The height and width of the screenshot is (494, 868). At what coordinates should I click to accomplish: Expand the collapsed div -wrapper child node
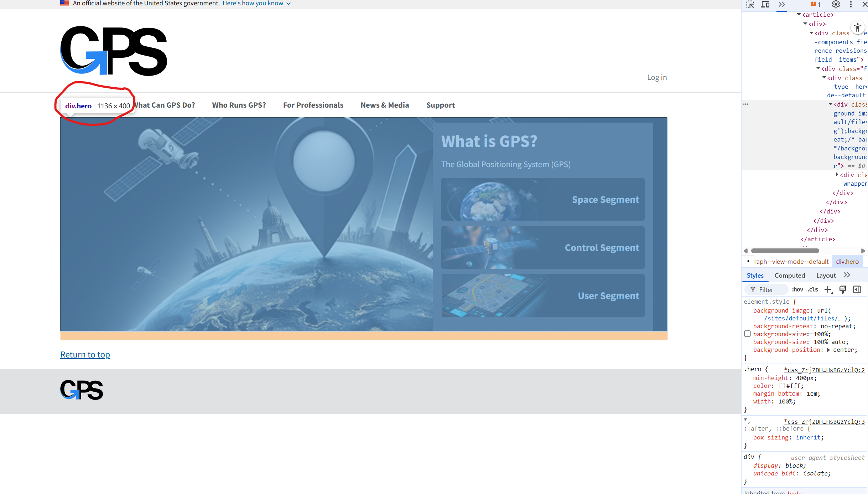pos(837,175)
